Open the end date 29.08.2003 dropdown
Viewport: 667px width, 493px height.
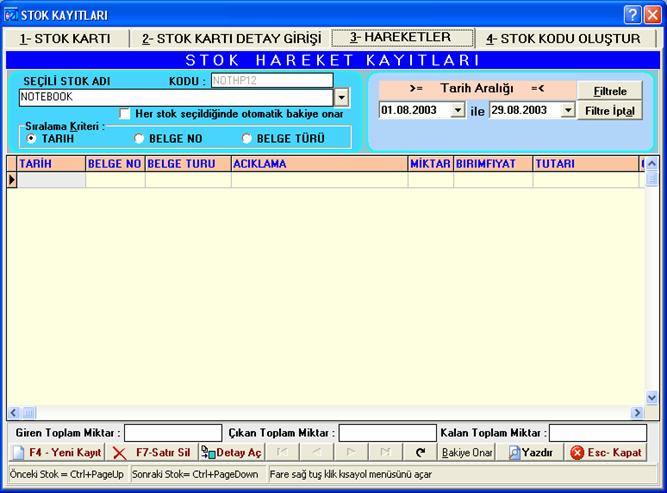click(x=568, y=111)
